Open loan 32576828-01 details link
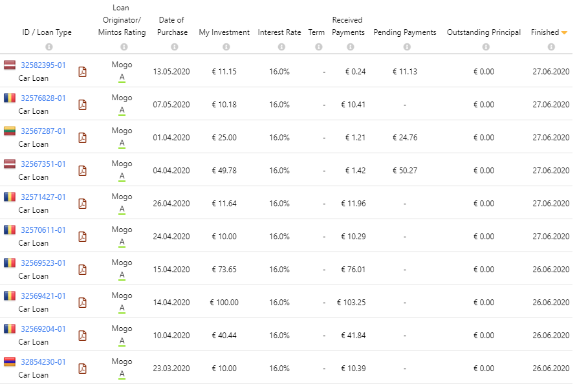The width and height of the screenshot is (588, 388). pos(43,98)
